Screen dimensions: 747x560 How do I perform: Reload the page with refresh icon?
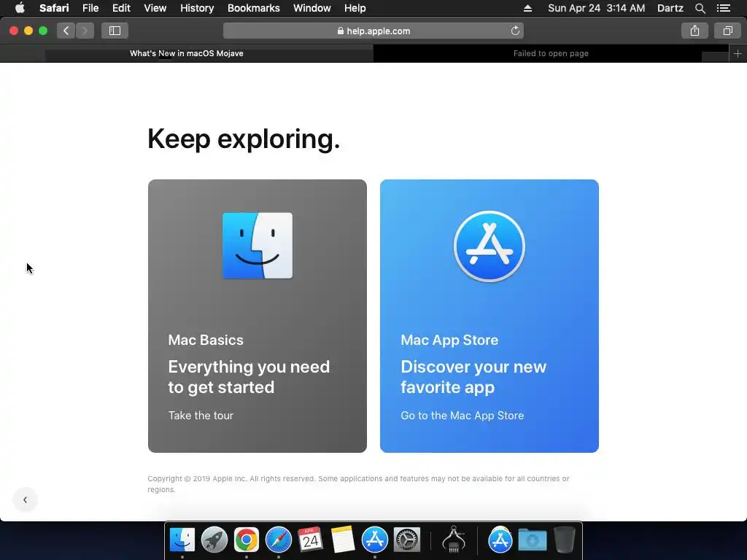[x=515, y=31]
